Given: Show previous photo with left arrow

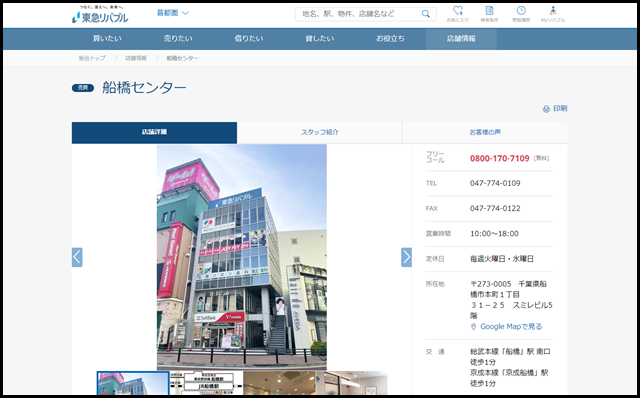Looking at the screenshot, I should click(x=77, y=257).
